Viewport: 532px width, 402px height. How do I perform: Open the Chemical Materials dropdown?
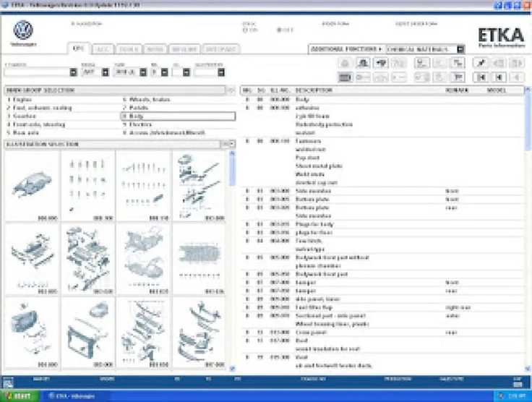point(460,49)
